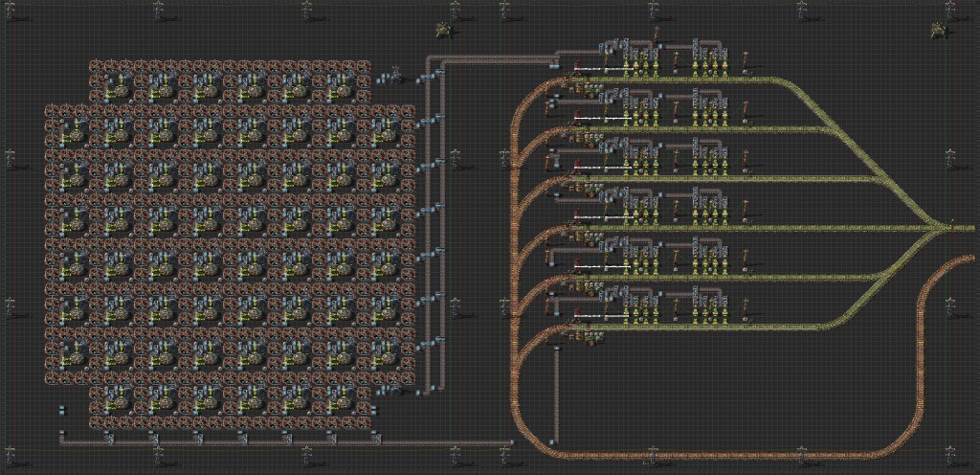Viewport: 980px width, 475px height.
Task: Select the radar above the mining array
Action: (444, 28)
